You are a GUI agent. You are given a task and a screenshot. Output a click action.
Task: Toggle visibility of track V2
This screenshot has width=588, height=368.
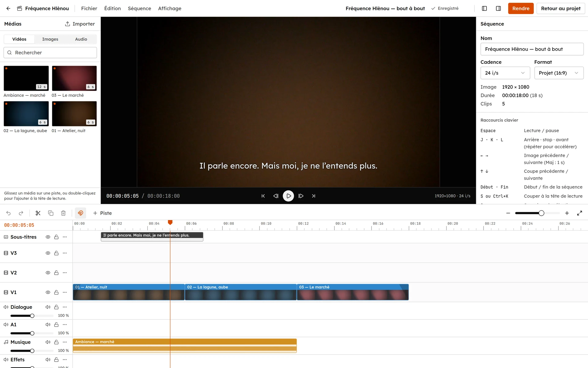coord(48,273)
